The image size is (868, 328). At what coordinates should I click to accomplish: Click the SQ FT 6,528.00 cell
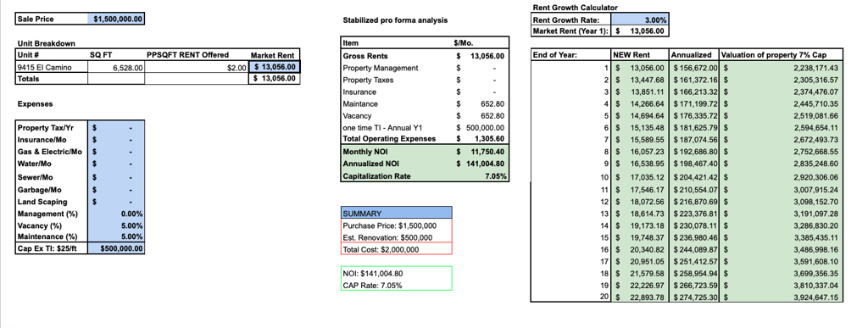point(116,68)
